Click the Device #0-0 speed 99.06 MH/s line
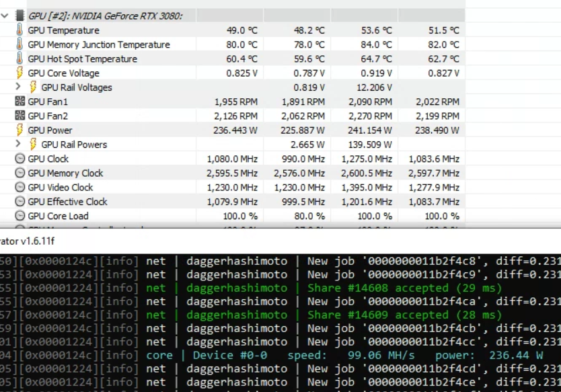The height and width of the screenshot is (392, 561). [272, 355]
